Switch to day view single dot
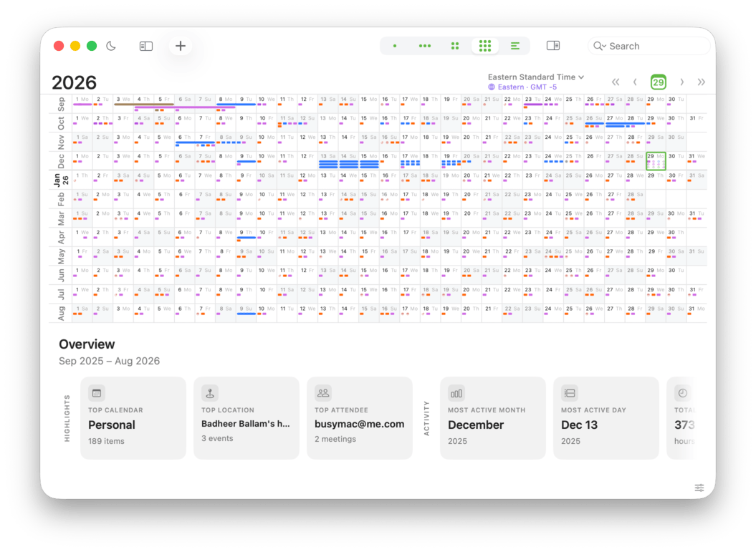Viewport: 756px width, 552px height. click(395, 46)
